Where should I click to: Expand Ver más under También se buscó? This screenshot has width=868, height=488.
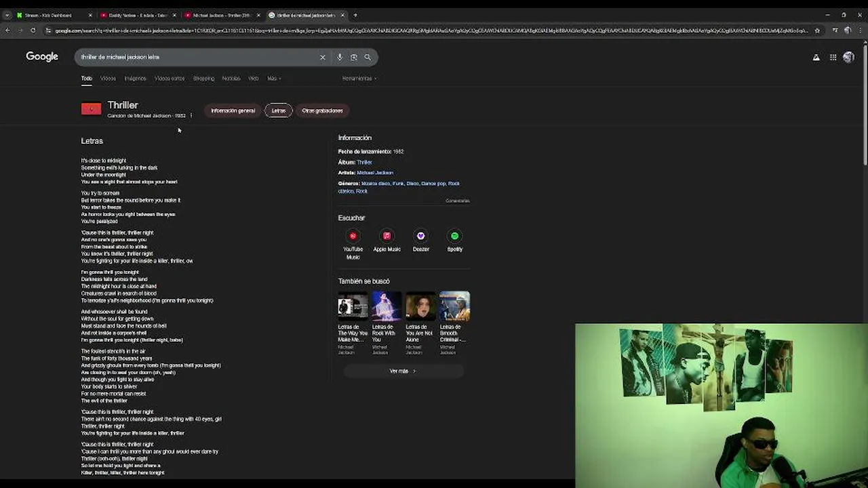403,371
